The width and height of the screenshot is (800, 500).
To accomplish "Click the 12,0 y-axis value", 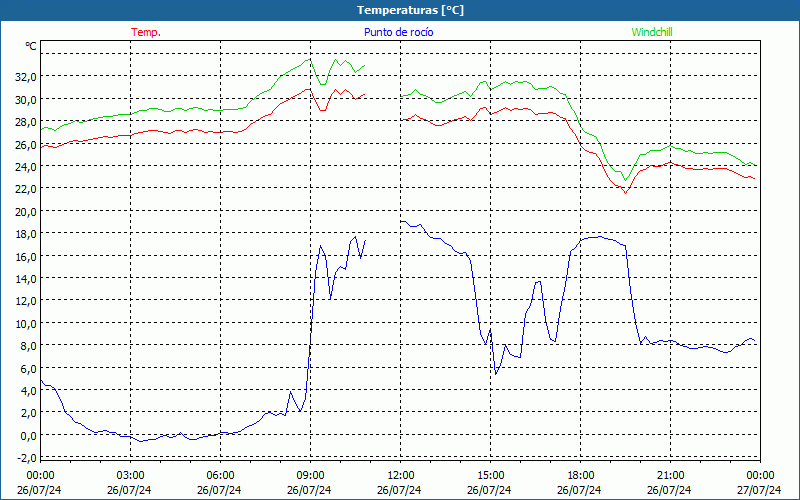I will 26,302.
